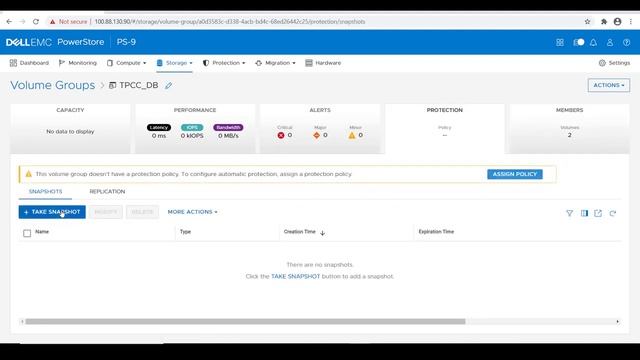
Task: Click the Bandwidth badge
Action: click(x=228, y=127)
